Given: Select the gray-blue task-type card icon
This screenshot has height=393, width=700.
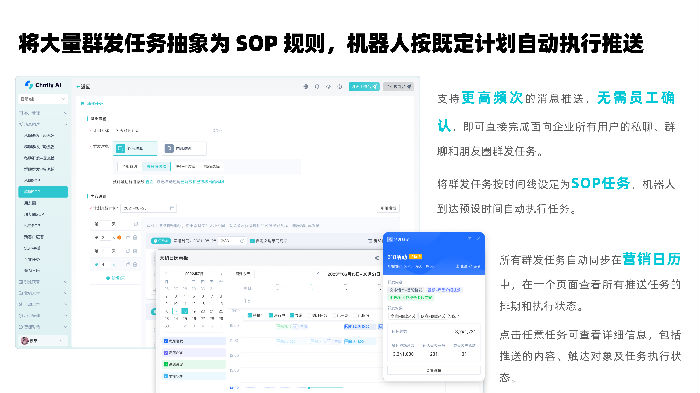Looking at the screenshot, I should click(169, 148).
